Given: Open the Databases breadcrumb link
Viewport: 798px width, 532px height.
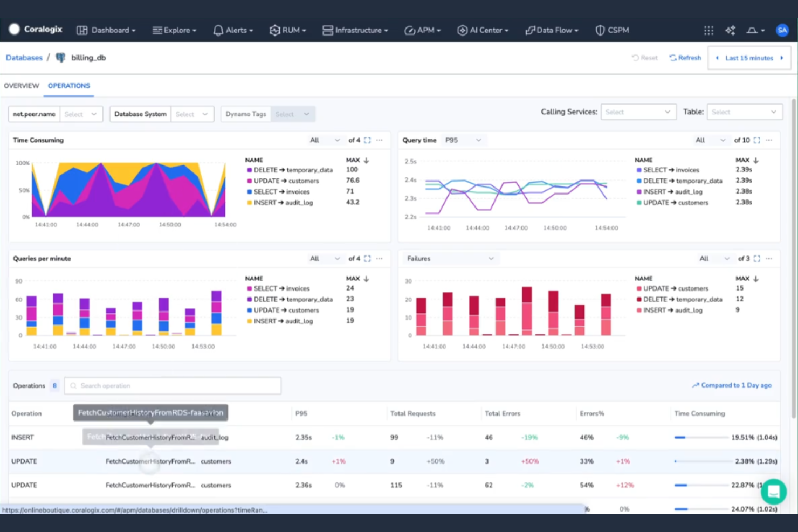Looking at the screenshot, I should (24, 57).
